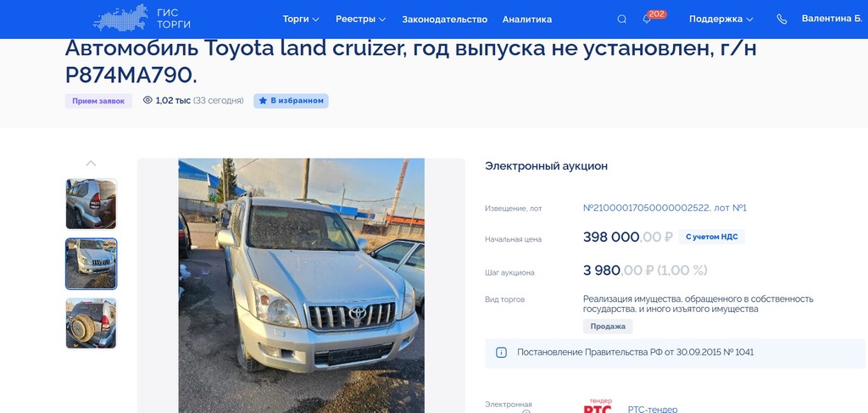Screen dimensions: 868x413
Task: Select thumbnail showing spare wheel rear
Action: (91, 323)
